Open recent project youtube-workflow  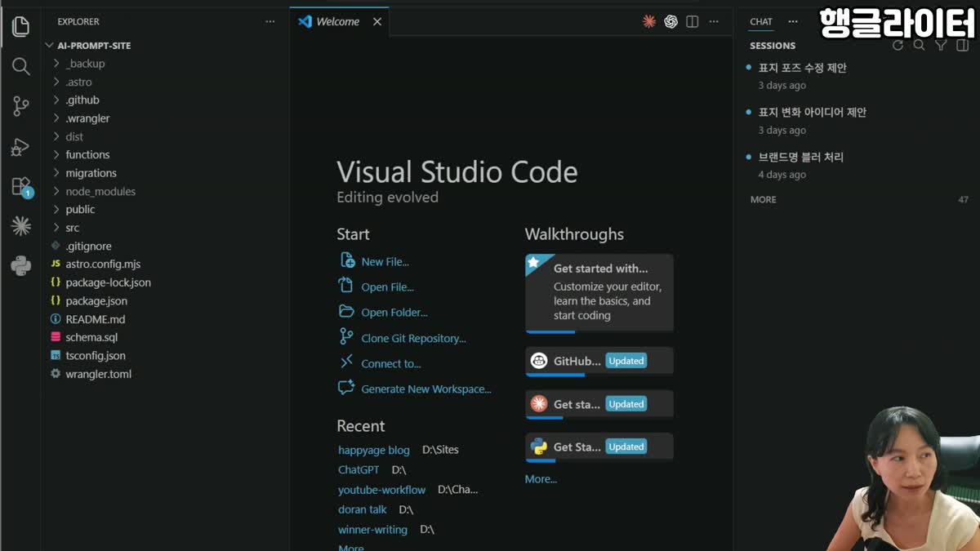click(x=381, y=490)
